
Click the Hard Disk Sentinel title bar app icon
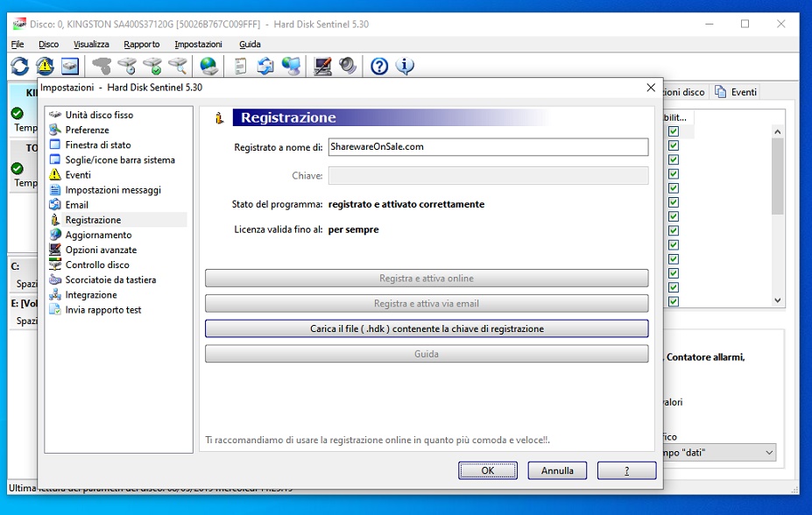pos(19,24)
